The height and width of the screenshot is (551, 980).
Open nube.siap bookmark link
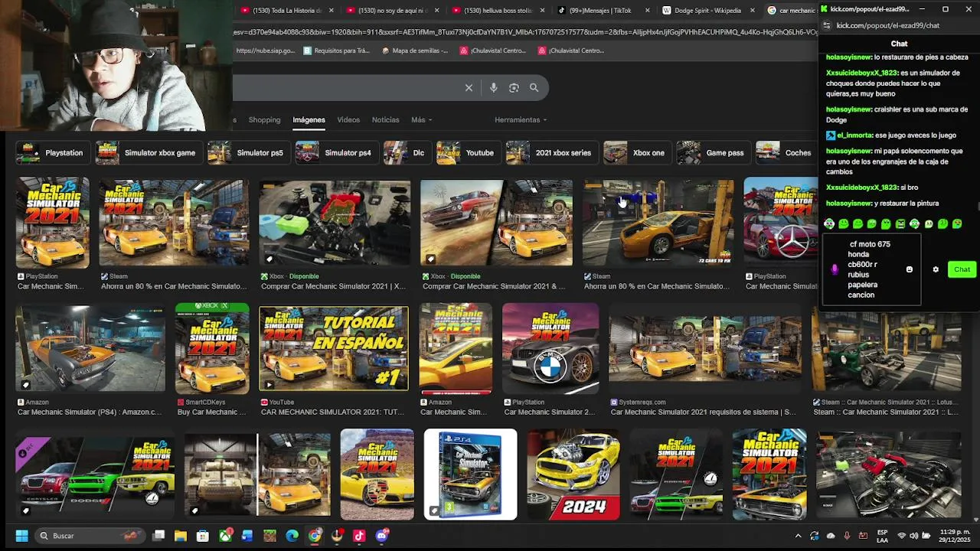click(266, 51)
